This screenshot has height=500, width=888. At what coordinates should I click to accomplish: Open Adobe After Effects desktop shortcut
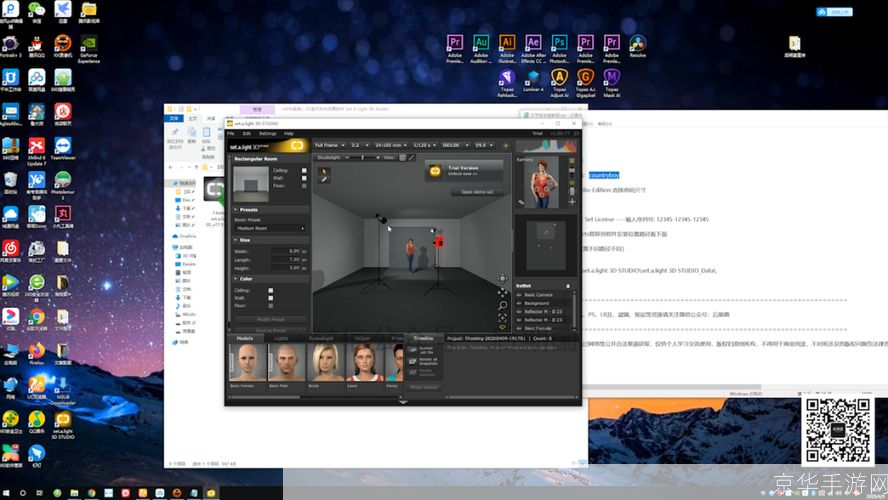(x=533, y=49)
